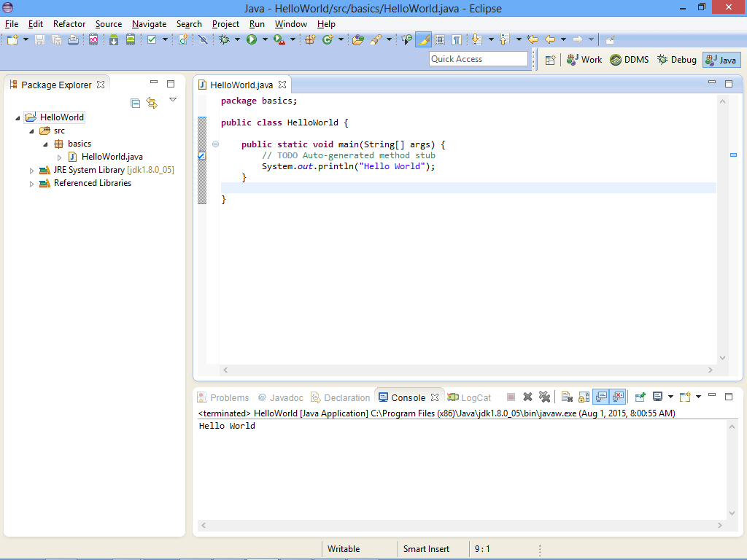Click the Search flashlight icon
The height and width of the screenshot is (560, 747).
coord(376,40)
